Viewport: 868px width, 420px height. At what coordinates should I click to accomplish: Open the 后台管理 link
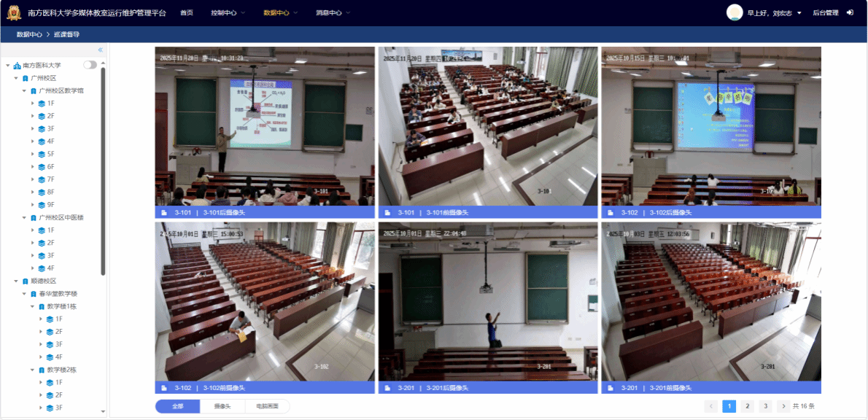825,13
